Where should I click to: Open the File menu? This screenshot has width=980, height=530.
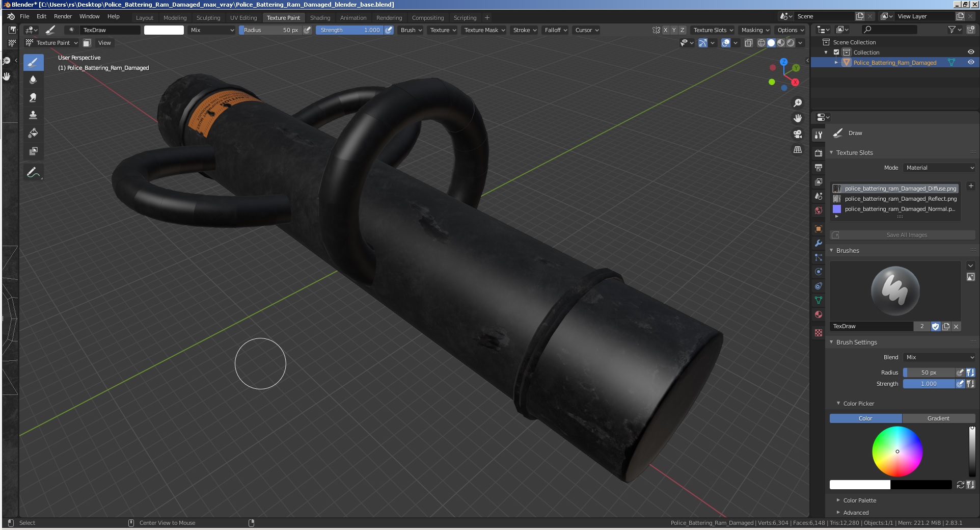[x=24, y=16]
